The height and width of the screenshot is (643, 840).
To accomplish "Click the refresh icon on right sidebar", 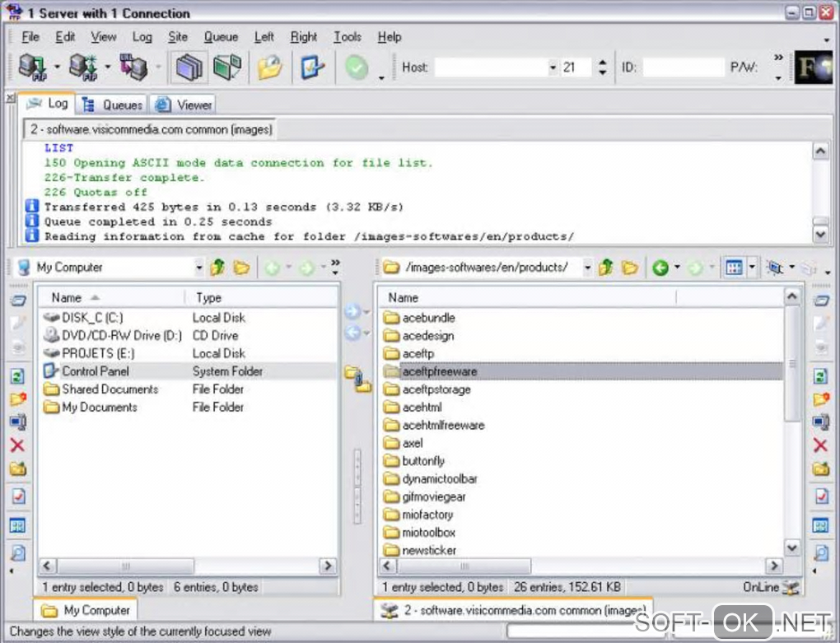I will tap(820, 376).
